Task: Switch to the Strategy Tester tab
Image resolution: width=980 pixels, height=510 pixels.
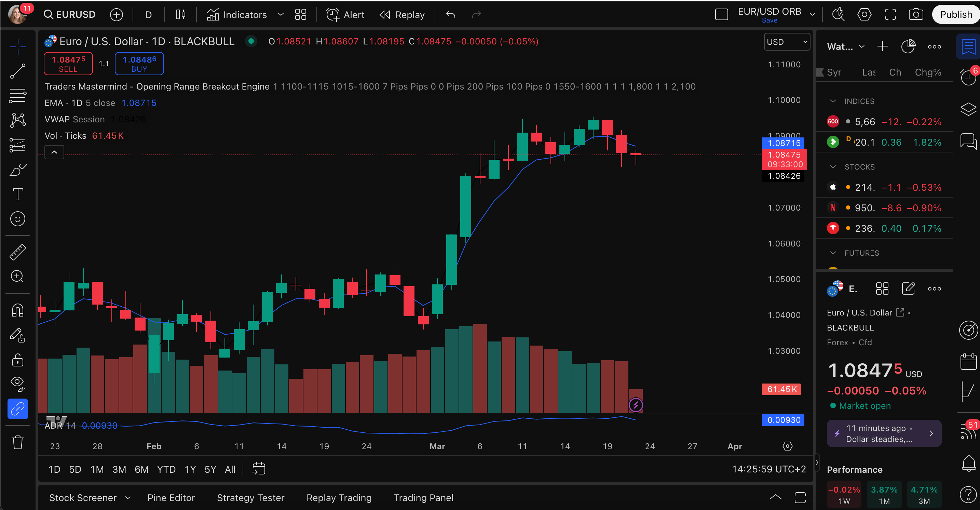Action: pyautogui.click(x=250, y=497)
